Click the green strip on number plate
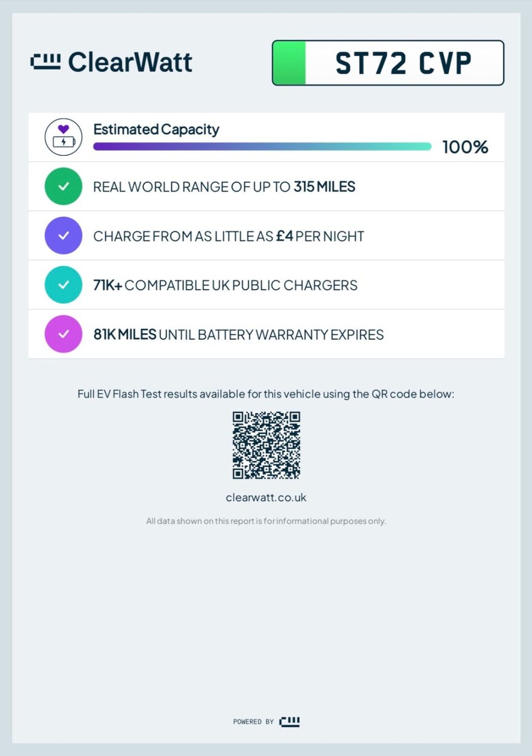Image resolution: width=532 pixels, height=756 pixels. pos(289,63)
